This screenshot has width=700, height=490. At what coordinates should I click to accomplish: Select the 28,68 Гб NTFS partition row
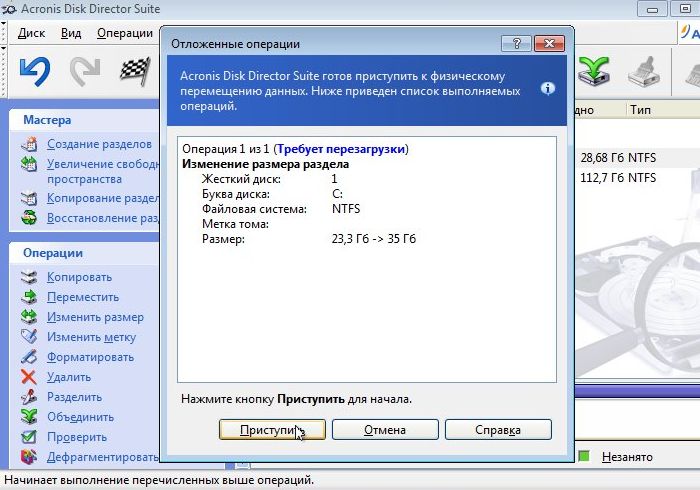(638, 158)
